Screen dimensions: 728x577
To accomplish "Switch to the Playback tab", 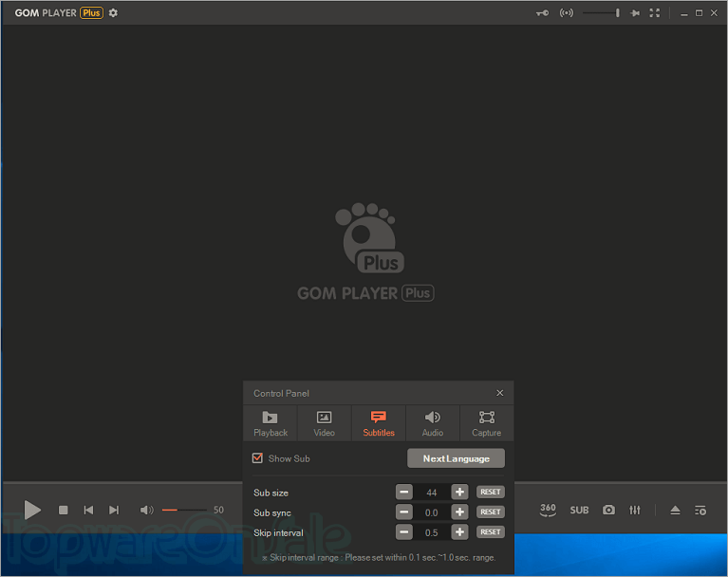I will coord(271,423).
